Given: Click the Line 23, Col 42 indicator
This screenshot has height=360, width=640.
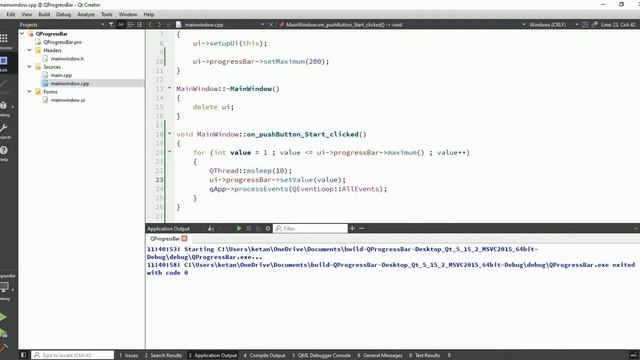Looking at the screenshot, I should coord(618,24).
